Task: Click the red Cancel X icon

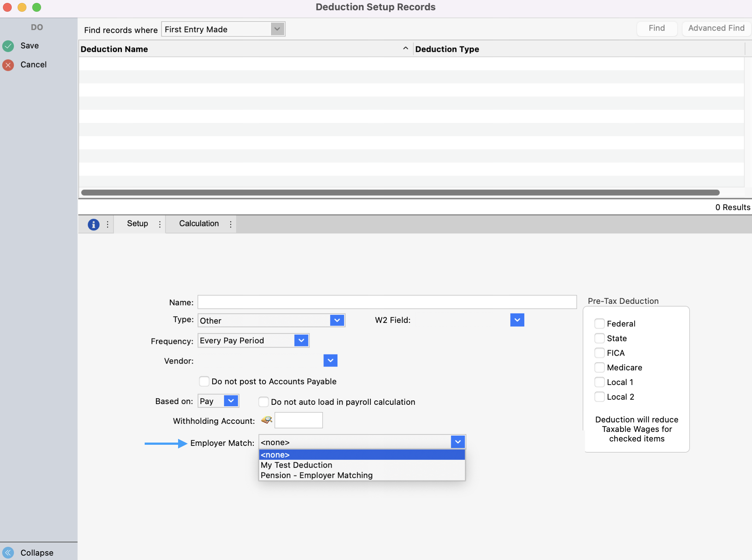Action: click(x=8, y=65)
